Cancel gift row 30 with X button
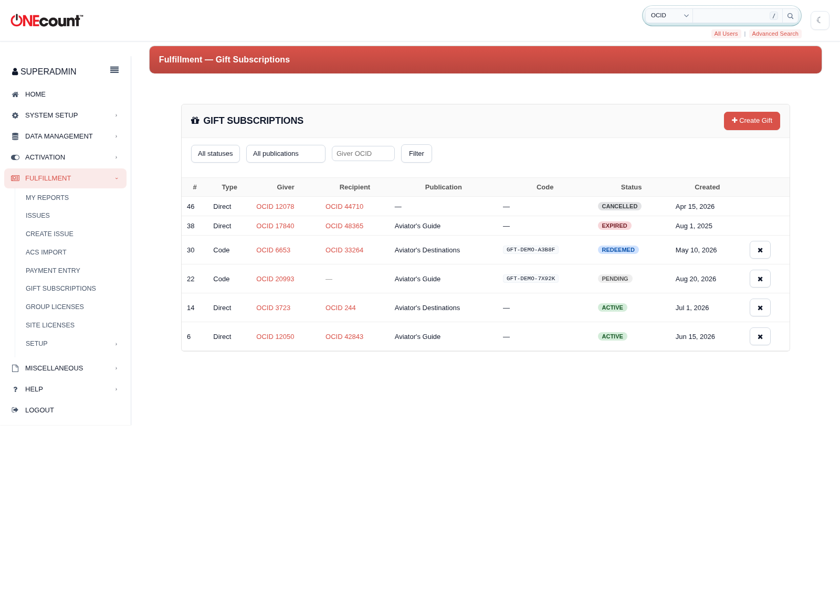The height and width of the screenshot is (616, 840). pos(760,250)
